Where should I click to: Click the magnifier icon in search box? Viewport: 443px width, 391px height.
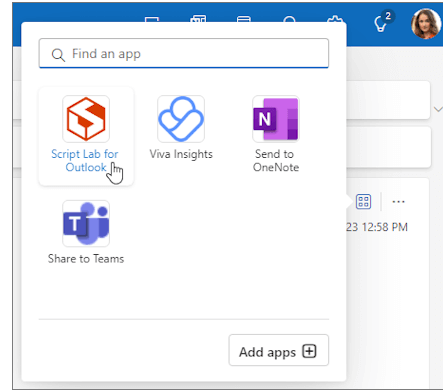point(58,55)
